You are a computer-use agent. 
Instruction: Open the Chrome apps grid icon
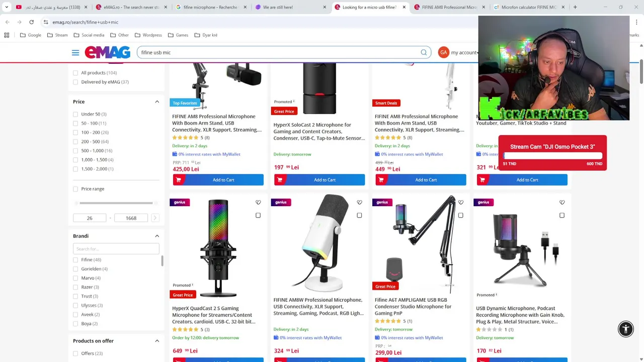pos(7,35)
